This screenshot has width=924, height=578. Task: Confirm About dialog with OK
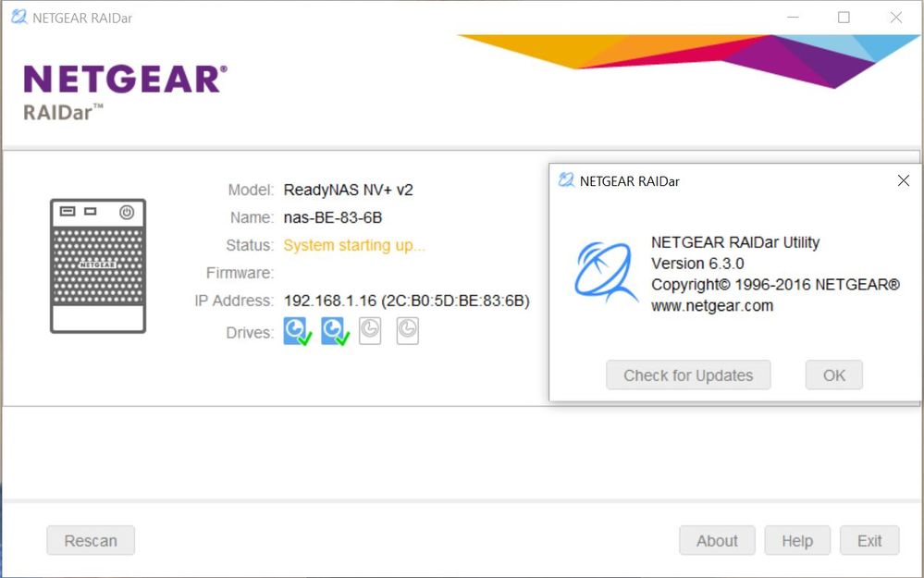(834, 375)
